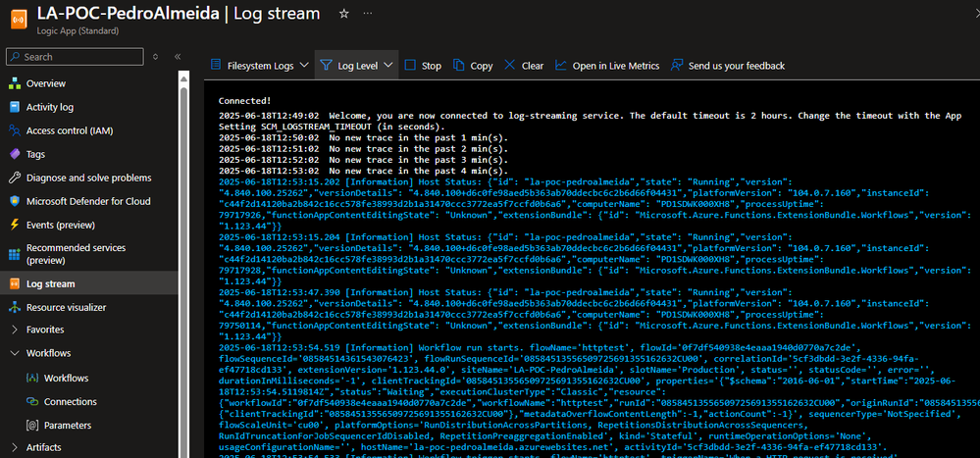Click the Filesystem Logs document icon
This screenshot has height=458, width=980.
[x=216, y=65]
